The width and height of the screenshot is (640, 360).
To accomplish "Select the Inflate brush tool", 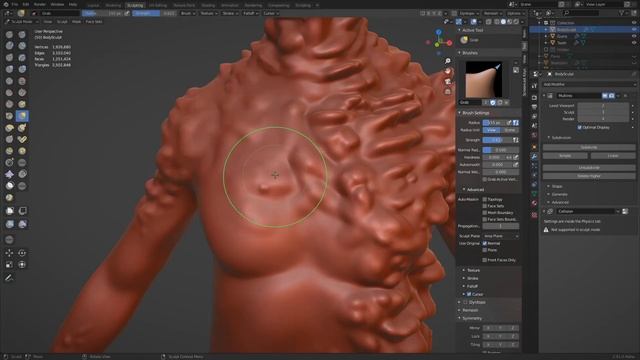I will [9, 69].
